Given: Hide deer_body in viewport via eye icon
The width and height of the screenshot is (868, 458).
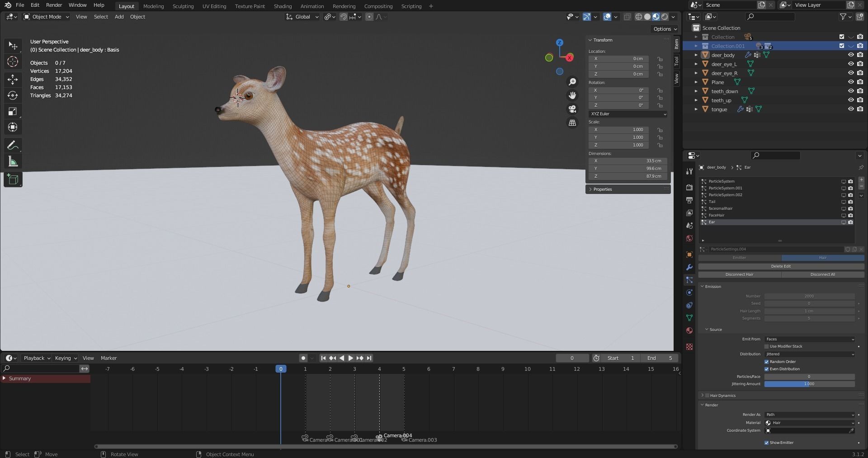Looking at the screenshot, I should click(850, 55).
